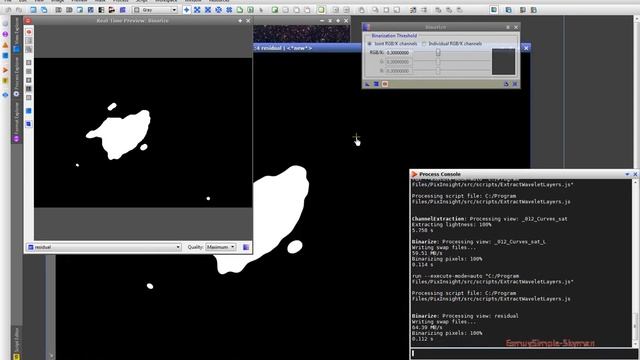Select Individual RGB/K channels radio button
640x360 pixels.
[x=424, y=43]
